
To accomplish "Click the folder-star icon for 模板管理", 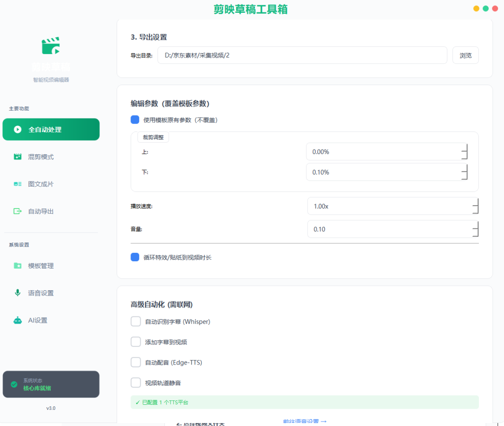I will click(18, 266).
